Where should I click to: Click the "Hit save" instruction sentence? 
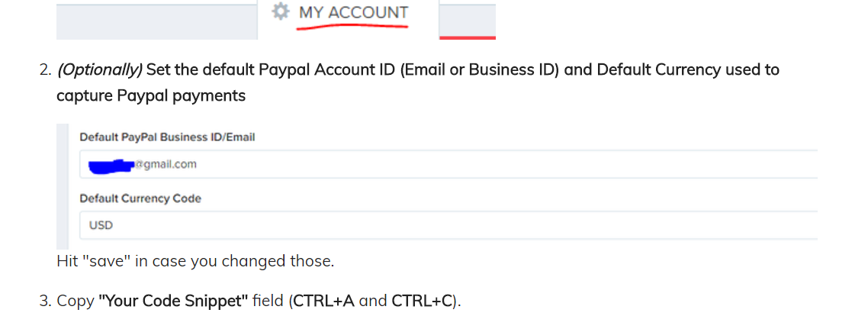tap(195, 261)
